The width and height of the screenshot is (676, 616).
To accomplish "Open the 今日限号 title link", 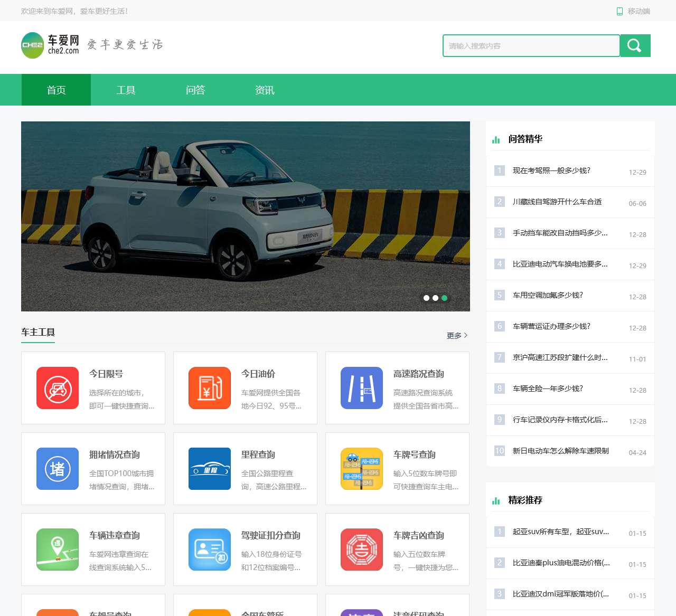I will pyautogui.click(x=106, y=374).
